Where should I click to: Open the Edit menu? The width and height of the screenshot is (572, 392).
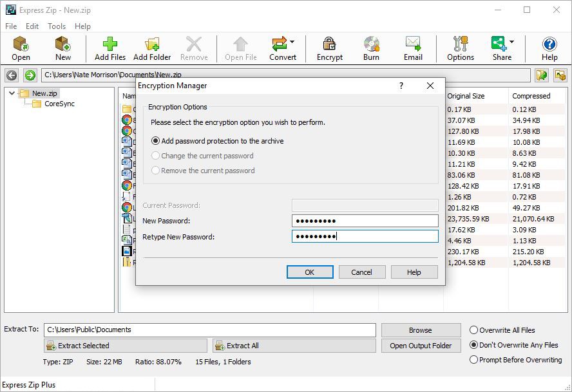point(32,26)
